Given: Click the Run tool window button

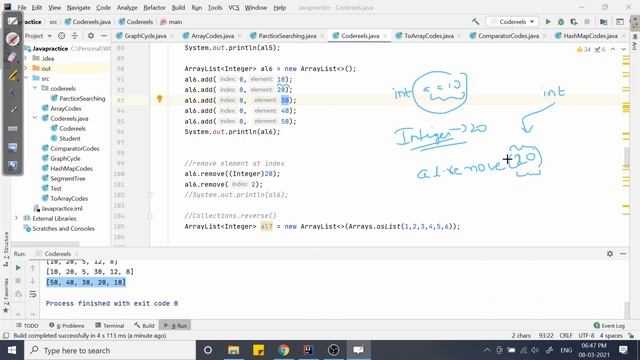Looking at the screenshot, I should pos(175,325).
